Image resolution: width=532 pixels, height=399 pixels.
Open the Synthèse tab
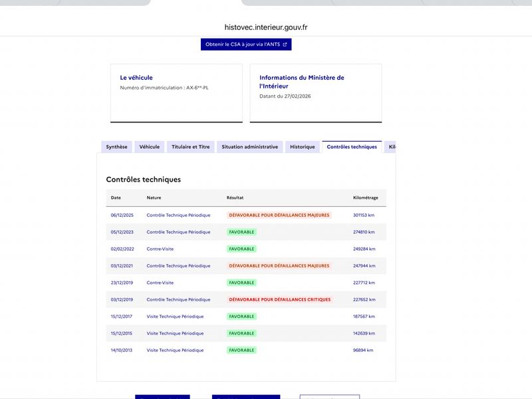coord(116,147)
